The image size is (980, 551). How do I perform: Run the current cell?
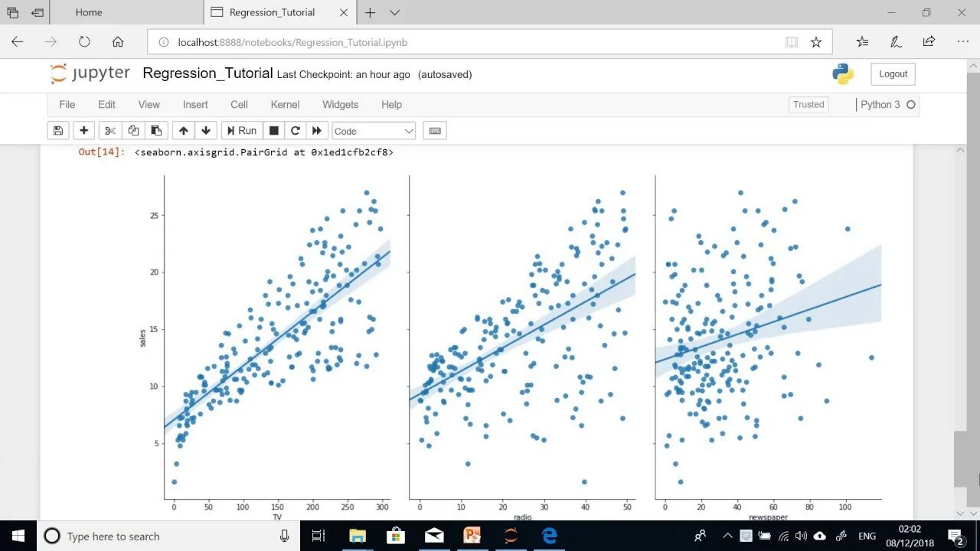tap(242, 131)
